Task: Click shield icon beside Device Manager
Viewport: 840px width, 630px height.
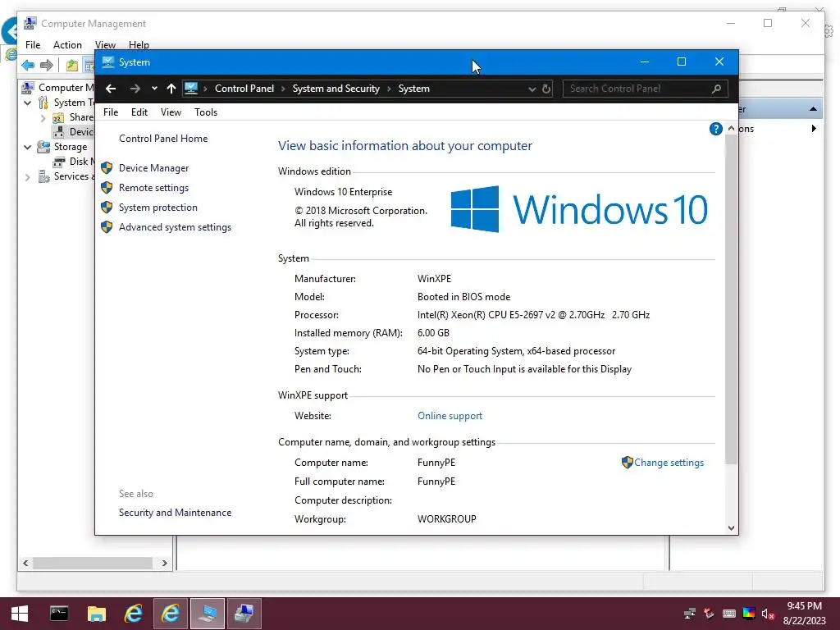Action: [107, 168]
